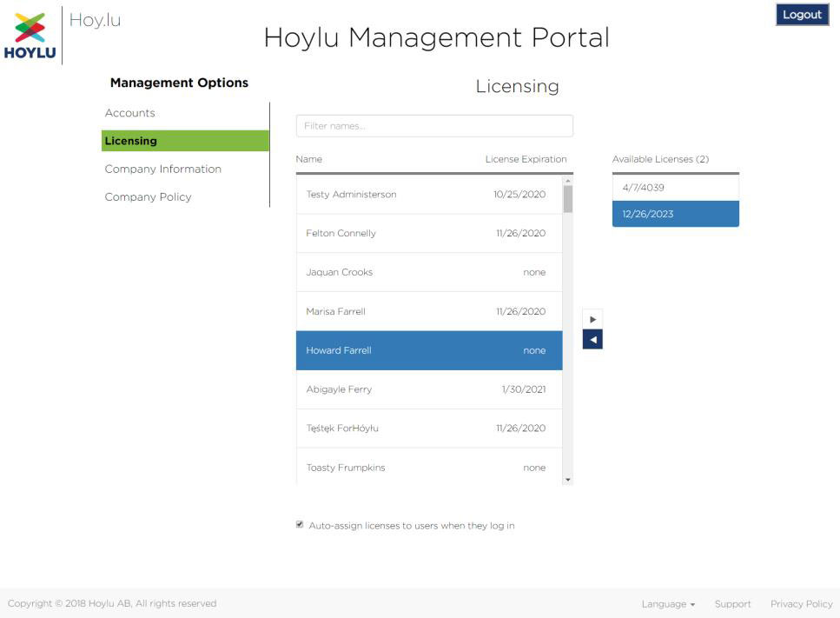
Task: Click the user list scroll-down arrow
Action: 568,480
